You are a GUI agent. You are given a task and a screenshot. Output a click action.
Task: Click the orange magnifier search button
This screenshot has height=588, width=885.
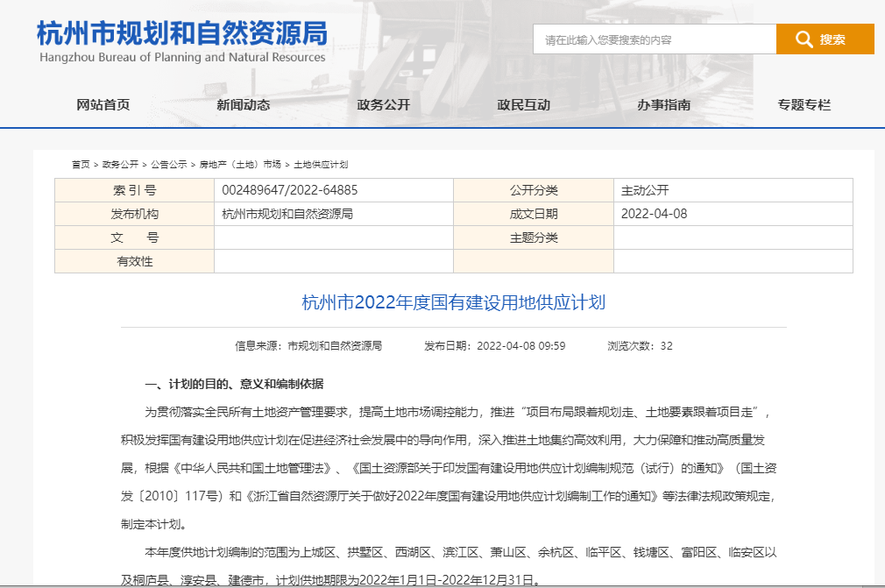click(x=824, y=39)
